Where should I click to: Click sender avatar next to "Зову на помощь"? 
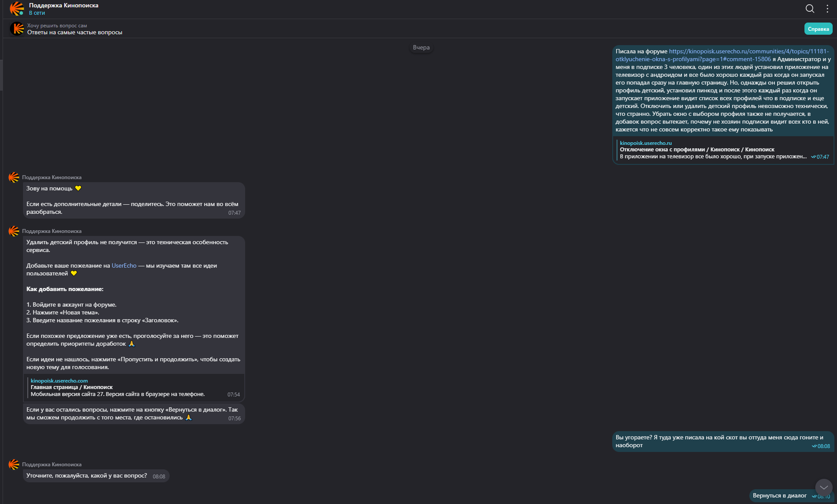pyautogui.click(x=14, y=177)
